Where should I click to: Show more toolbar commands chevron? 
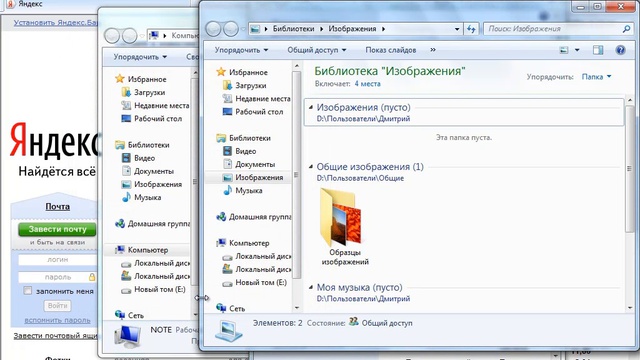coord(433,50)
